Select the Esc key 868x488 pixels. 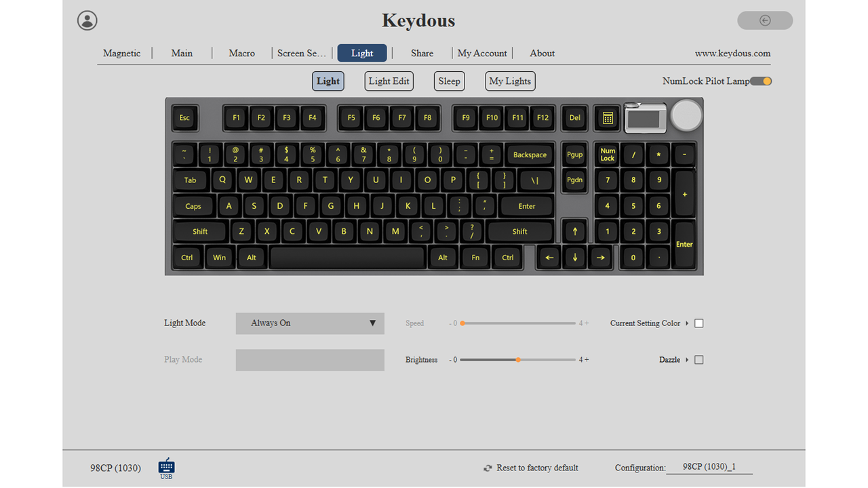pyautogui.click(x=184, y=118)
